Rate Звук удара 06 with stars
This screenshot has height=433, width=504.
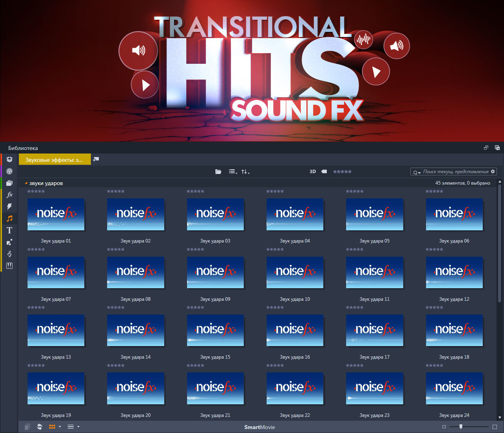pyautogui.click(x=435, y=191)
